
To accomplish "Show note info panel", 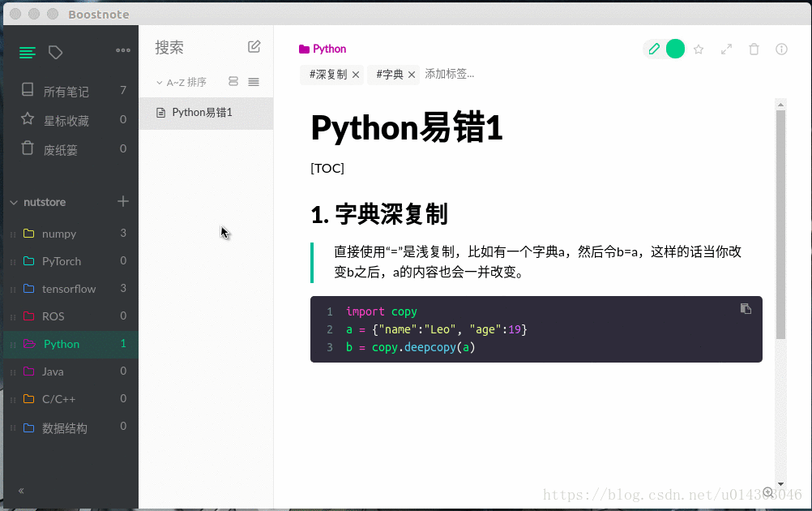I will click(x=781, y=49).
